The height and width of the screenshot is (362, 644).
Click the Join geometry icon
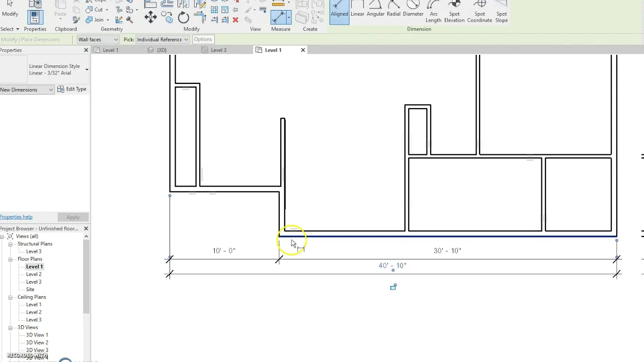[89, 20]
